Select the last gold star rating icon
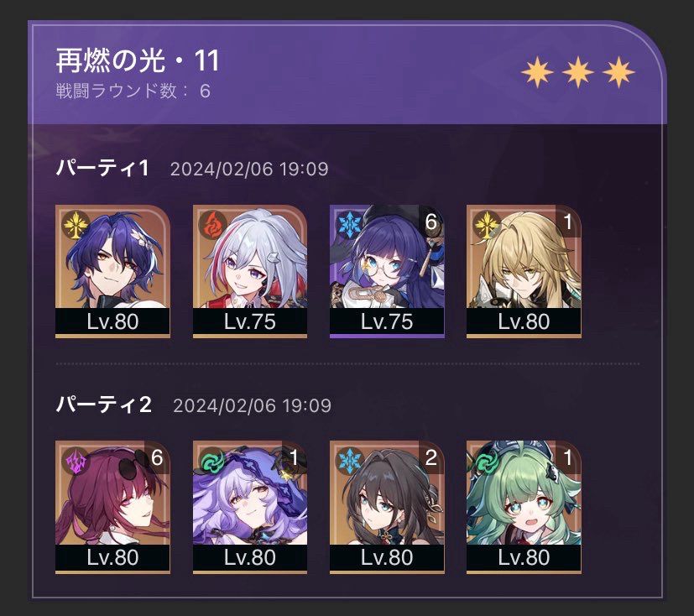The height and width of the screenshot is (616, 694). pyautogui.click(x=618, y=71)
